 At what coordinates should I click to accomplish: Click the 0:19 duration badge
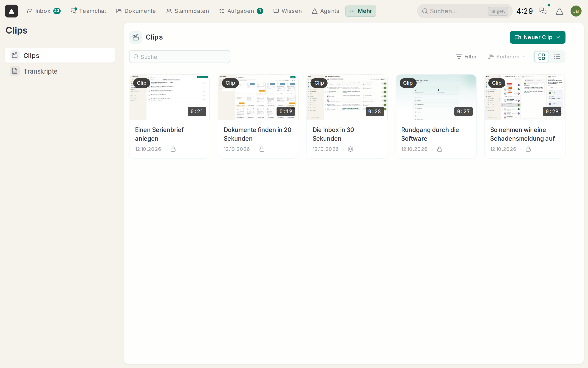(286, 112)
